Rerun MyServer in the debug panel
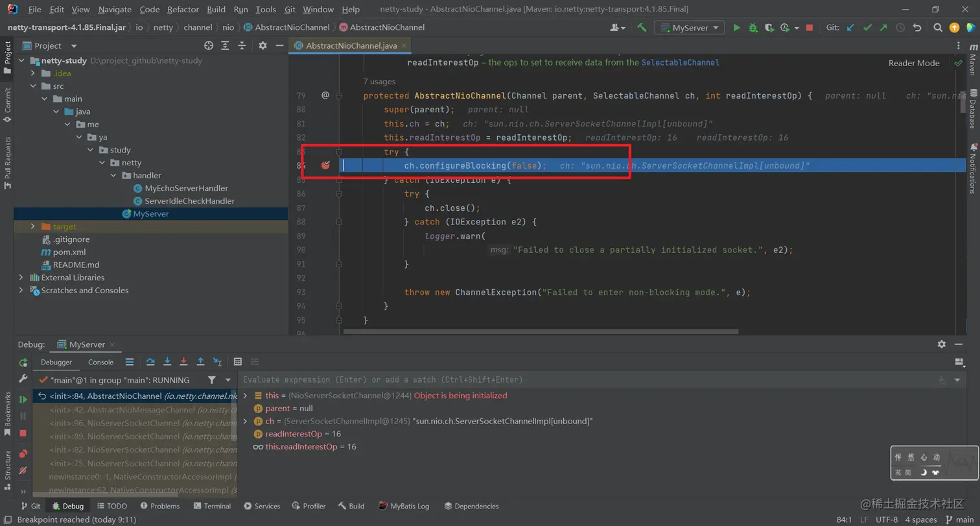Viewport: 980px width, 526px height. 23,363
